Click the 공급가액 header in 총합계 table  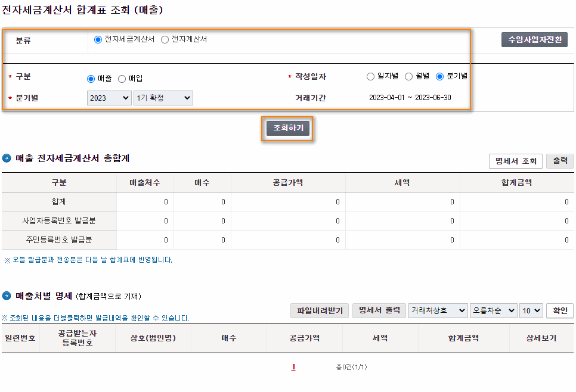click(288, 182)
